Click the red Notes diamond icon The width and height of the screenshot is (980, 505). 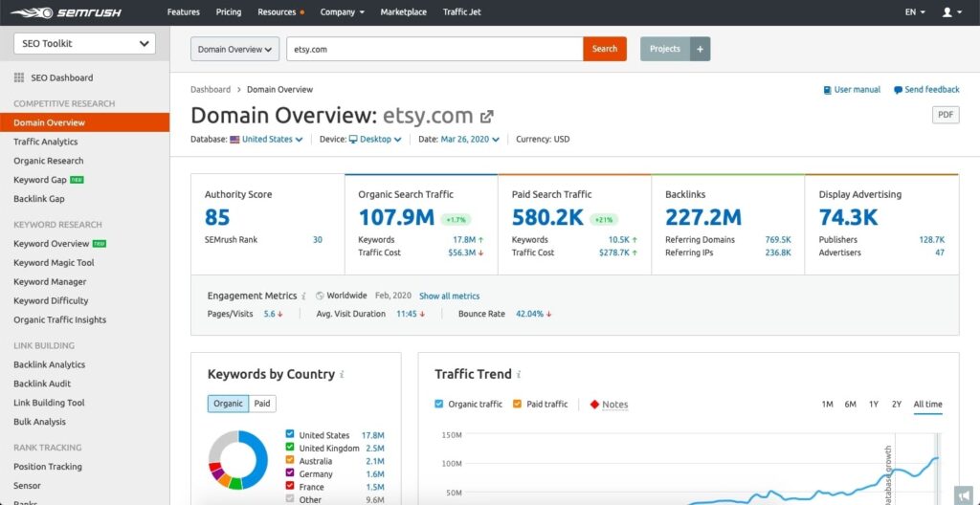pos(594,405)
